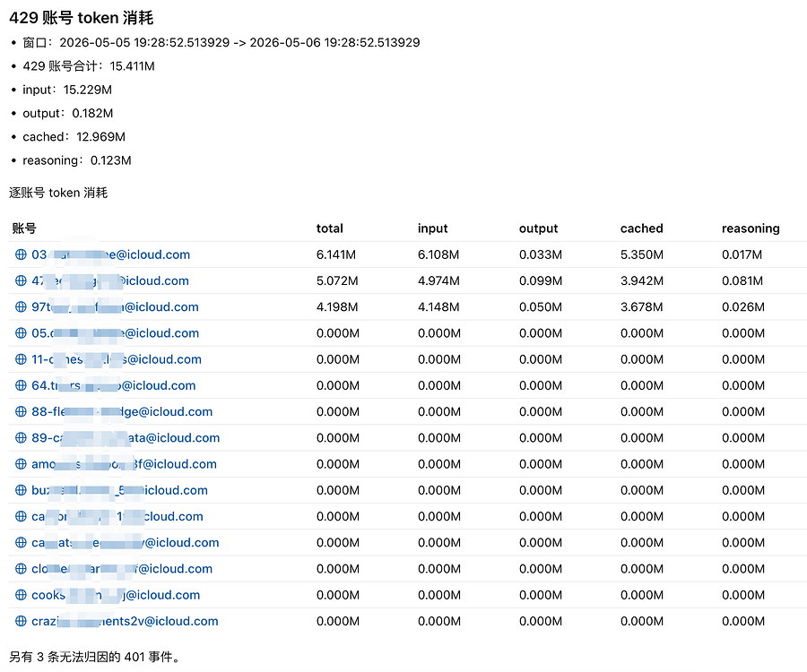Click the globe icon next to the 11-c account
This screenshot has height=672, width=807.
click(21, 359)
